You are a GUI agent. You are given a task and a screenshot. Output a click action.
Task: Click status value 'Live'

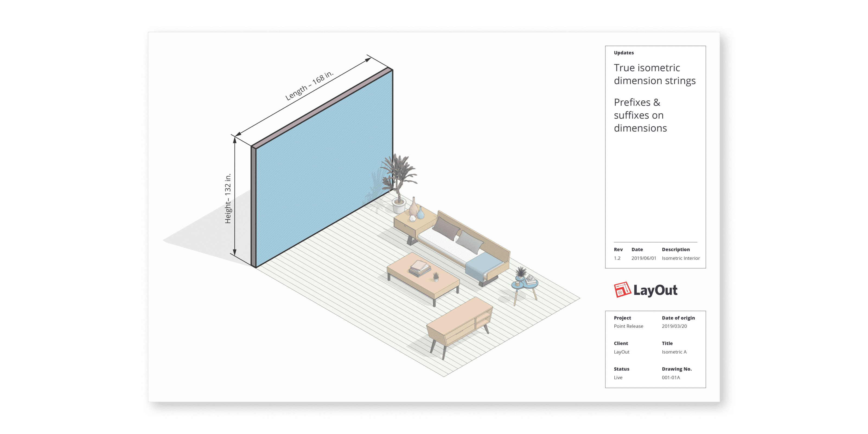click(618, 378)
